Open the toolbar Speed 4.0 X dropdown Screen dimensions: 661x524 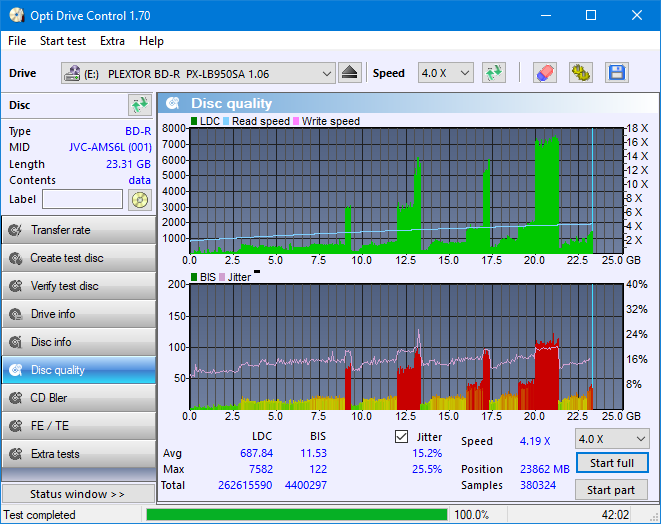446,73
